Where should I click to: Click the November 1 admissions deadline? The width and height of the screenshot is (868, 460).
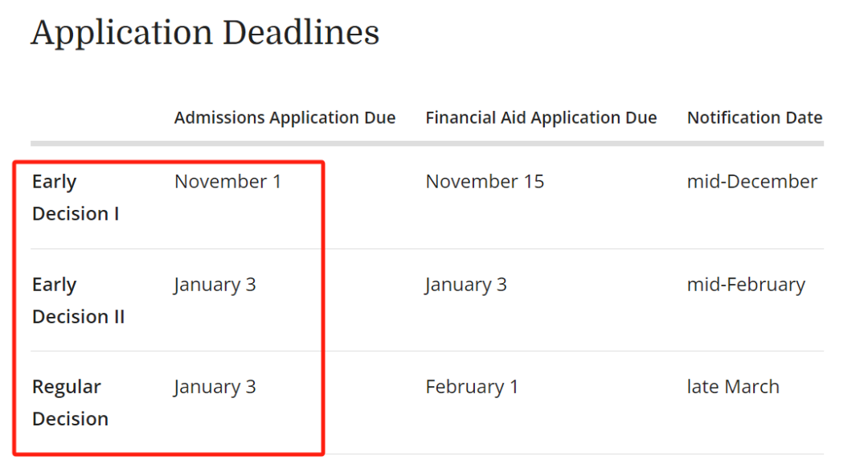click(x=227, y=181)
